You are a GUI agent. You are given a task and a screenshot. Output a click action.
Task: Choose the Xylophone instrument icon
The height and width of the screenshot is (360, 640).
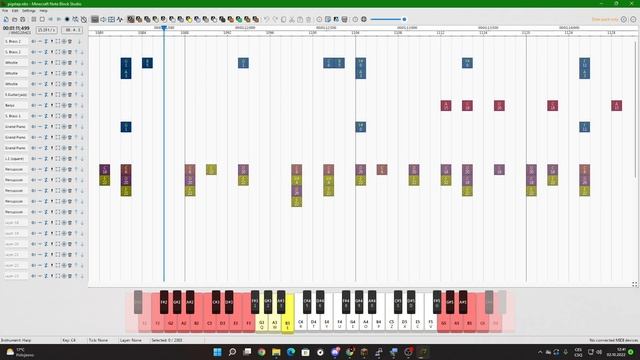tap(206, 19)
